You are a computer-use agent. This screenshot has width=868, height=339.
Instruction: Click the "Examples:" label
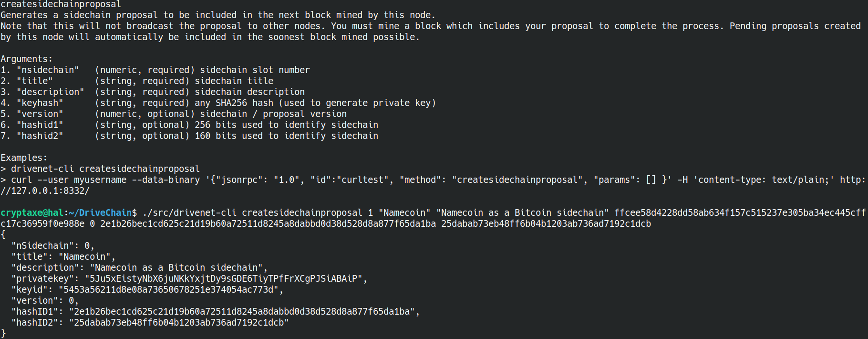click(x=24, y=158)
